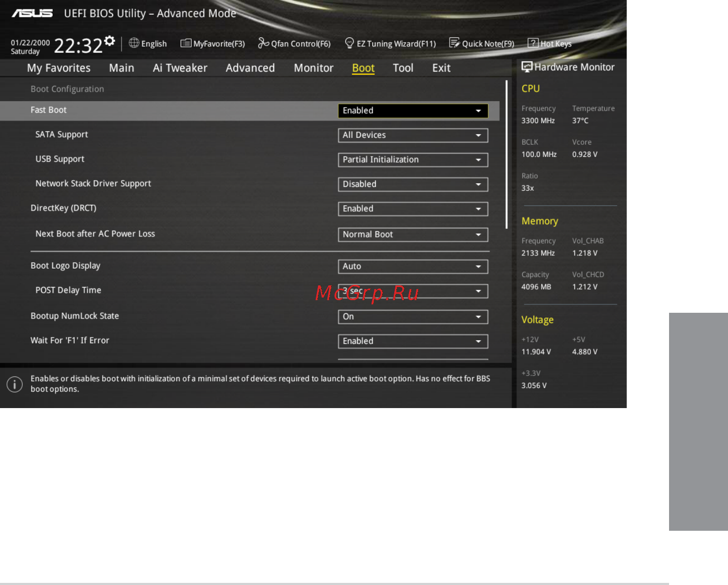This screenshot has width=728, height=585.
Task: Expand Next Boot after AC Power Loss dropdown
Action: coord(413,235)
